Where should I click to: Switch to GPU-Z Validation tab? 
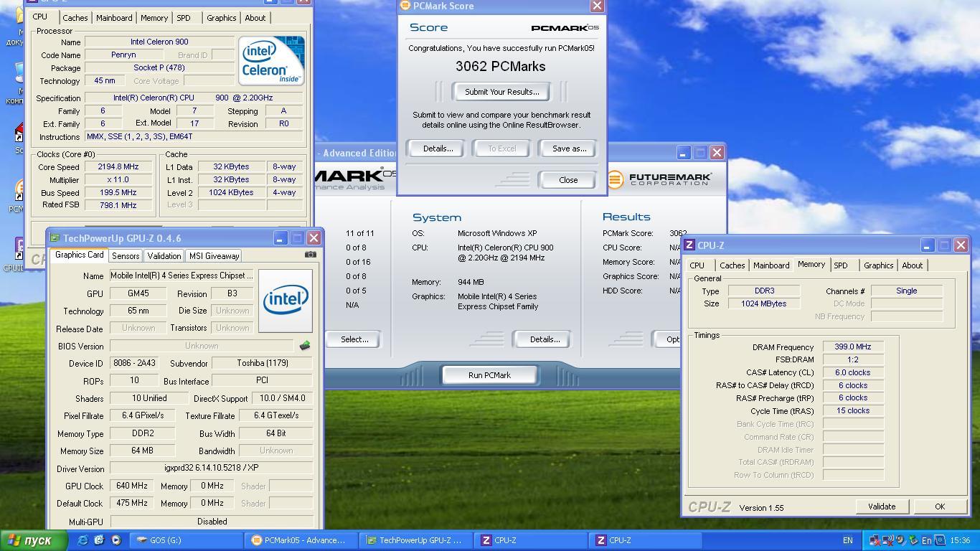pyautogui.click(x=164, y=256)
